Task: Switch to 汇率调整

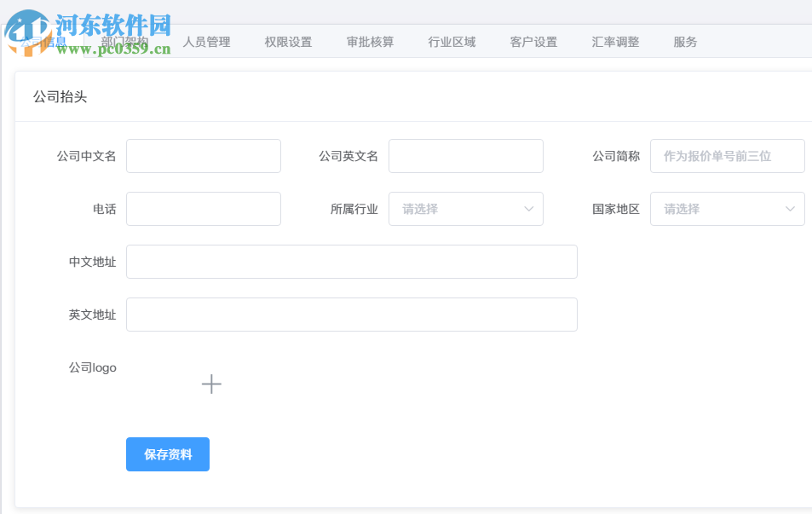Action: point(614,40)
